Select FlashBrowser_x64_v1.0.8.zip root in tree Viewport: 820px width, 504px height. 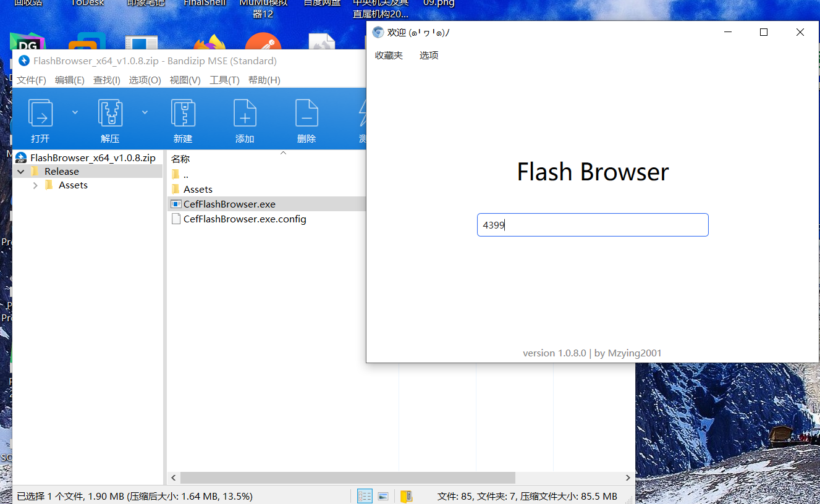point(93,158)
